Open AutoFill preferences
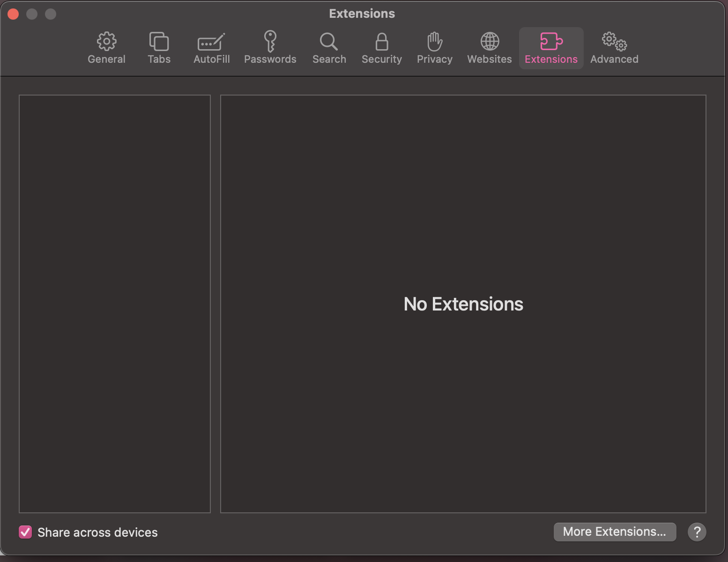The width and height of the screenshot is (728, 562). (x=211, y=47)
